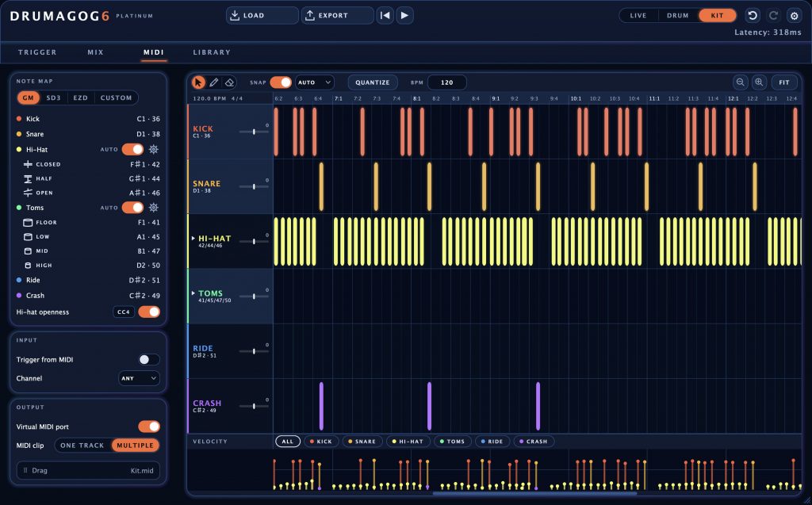Zoom out the piano roll

click(x=741, y=82)
